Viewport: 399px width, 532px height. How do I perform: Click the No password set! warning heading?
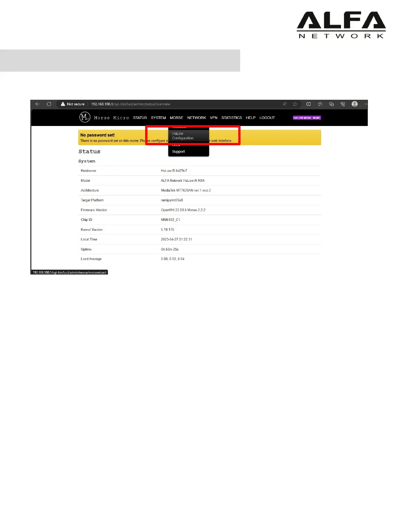click(x=98, y=135)
